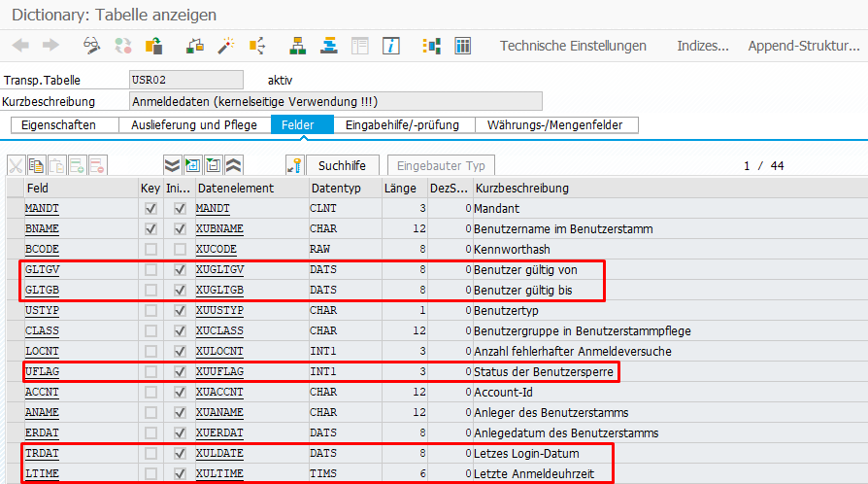Click the Kurzbeschreibung column header
The image size is (868, 484).
point(670,188)
